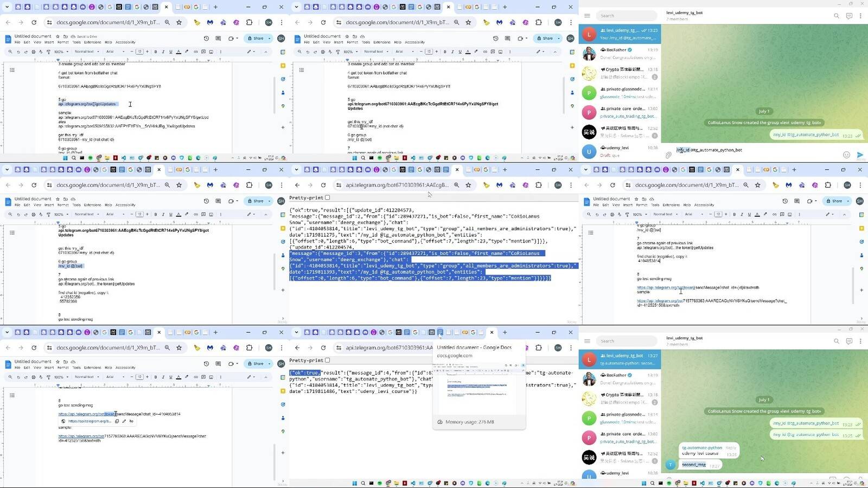This screenshot has width=868, height=488.
Task: Toggle Underline in Docs window with link popup
Action: click(170, 377)
